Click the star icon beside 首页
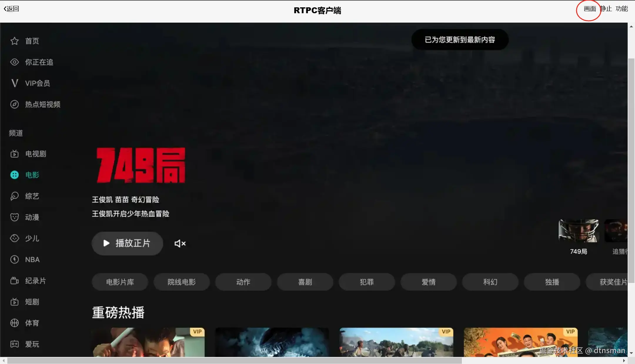 pos(14,41)
